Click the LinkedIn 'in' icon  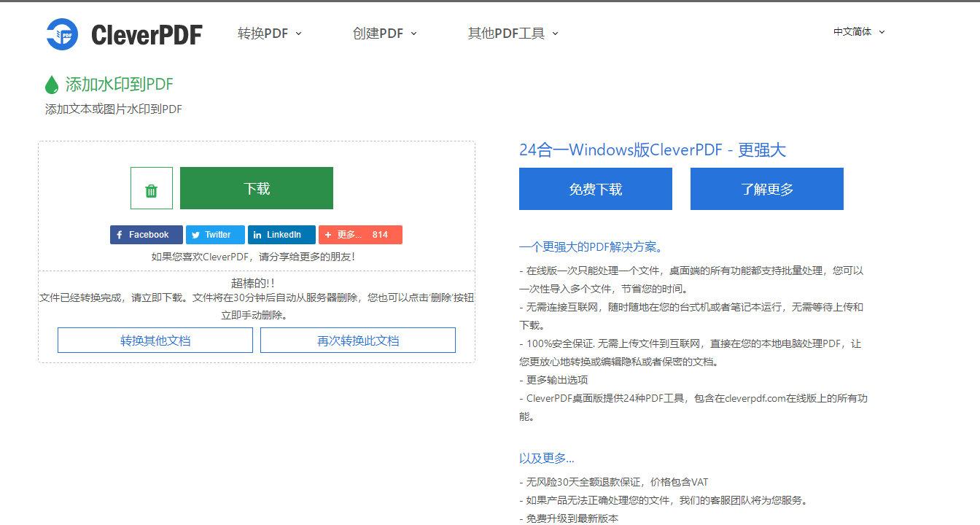tap(257, 235)
